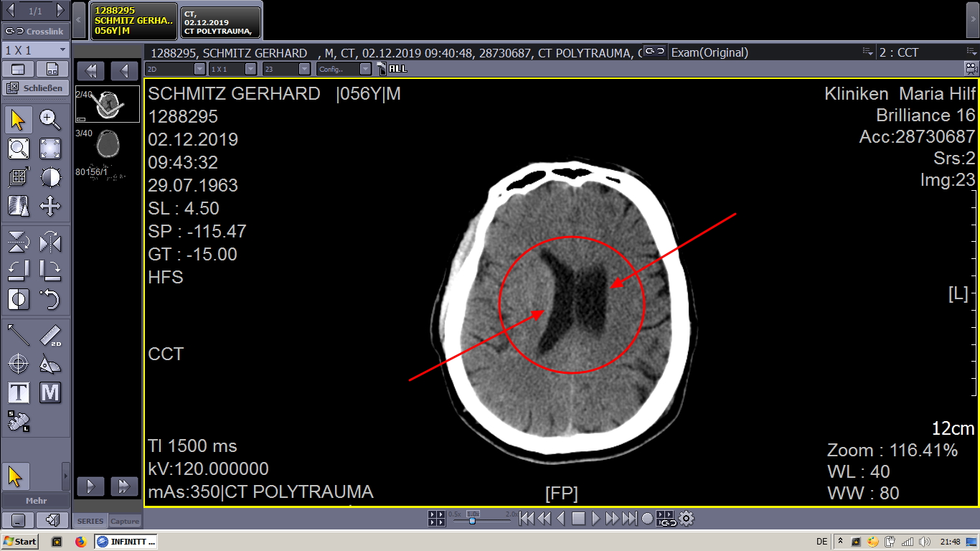Open the SCHMITZ GERHARD patient study tab
This screenshot has height=551, width=980.
click(x=133, y=21)
